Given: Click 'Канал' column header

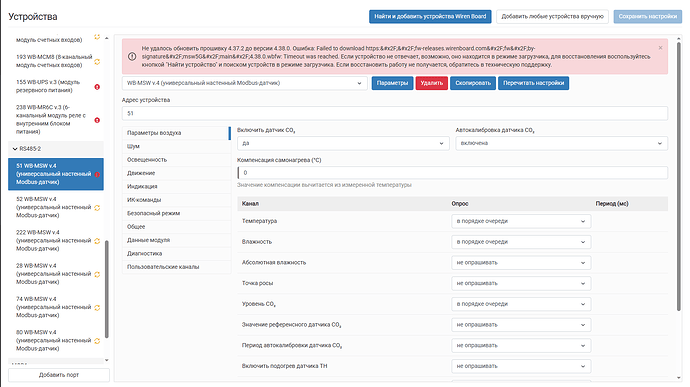Looking at the screenshot, I should click(250, 204).
